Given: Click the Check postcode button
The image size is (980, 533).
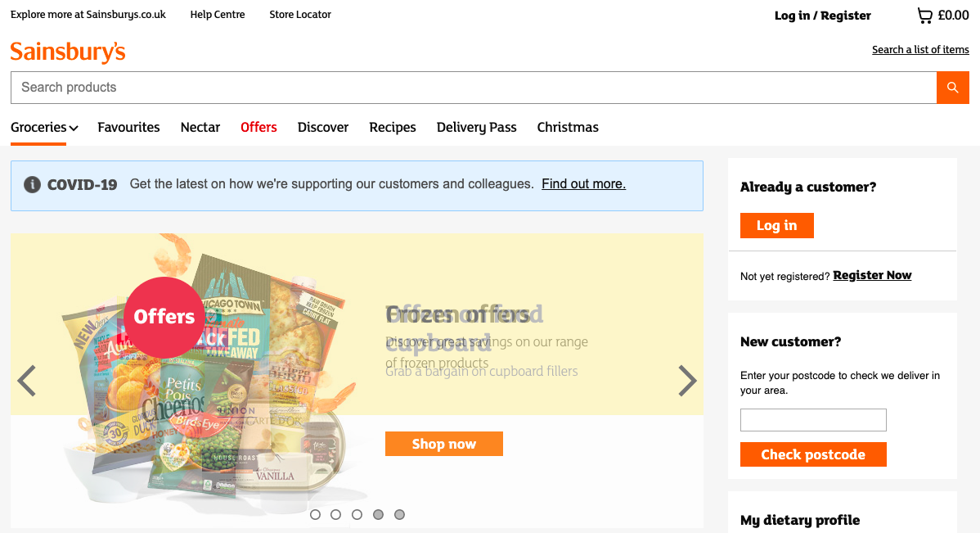Looking at the screenshot, I should click(x=812, y=455).
